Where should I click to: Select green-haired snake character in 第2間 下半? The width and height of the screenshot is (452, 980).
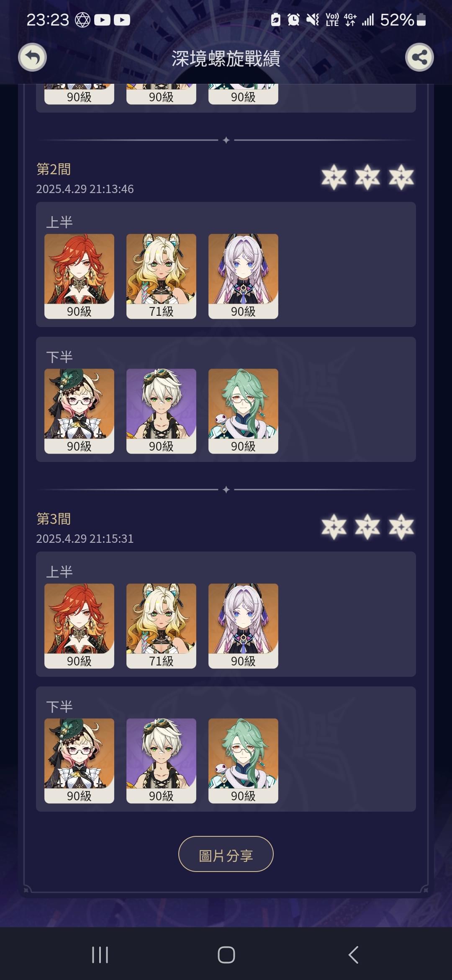[243, 411]
